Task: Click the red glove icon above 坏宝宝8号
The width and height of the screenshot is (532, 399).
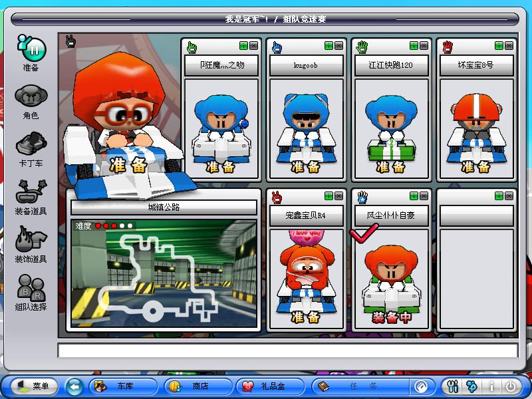Action: tap(448, 47)
